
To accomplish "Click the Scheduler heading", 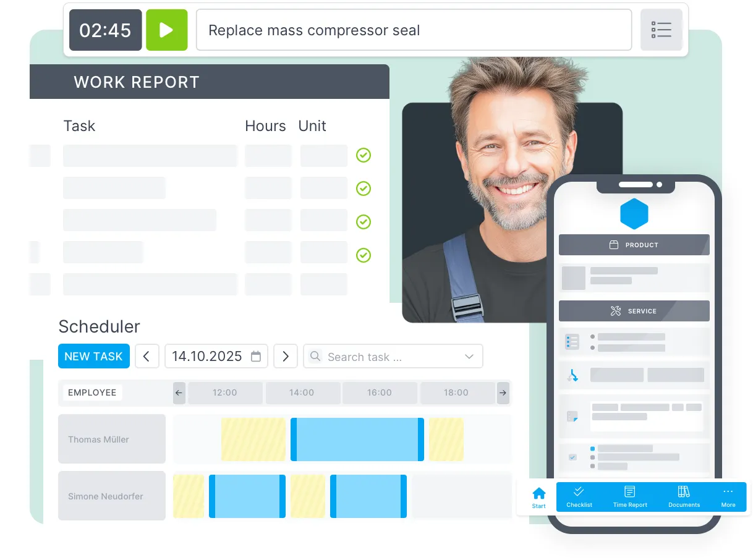I will click(x=99, y=326).
